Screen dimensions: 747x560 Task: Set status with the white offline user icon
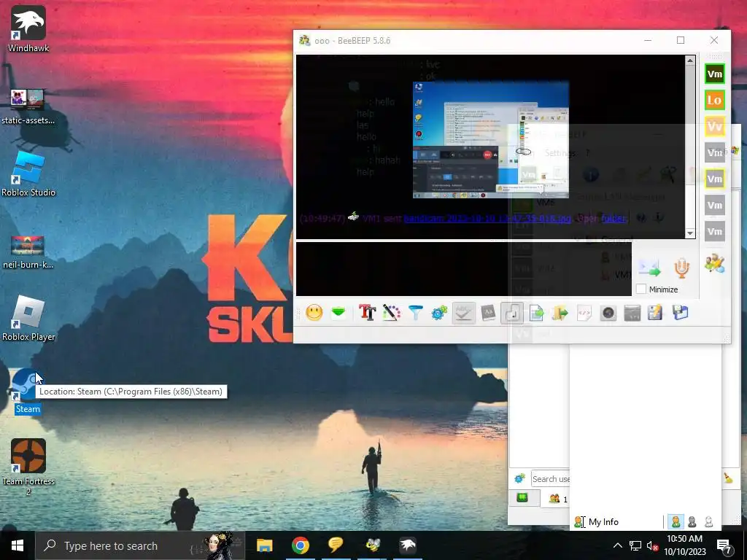pos(709,522)
